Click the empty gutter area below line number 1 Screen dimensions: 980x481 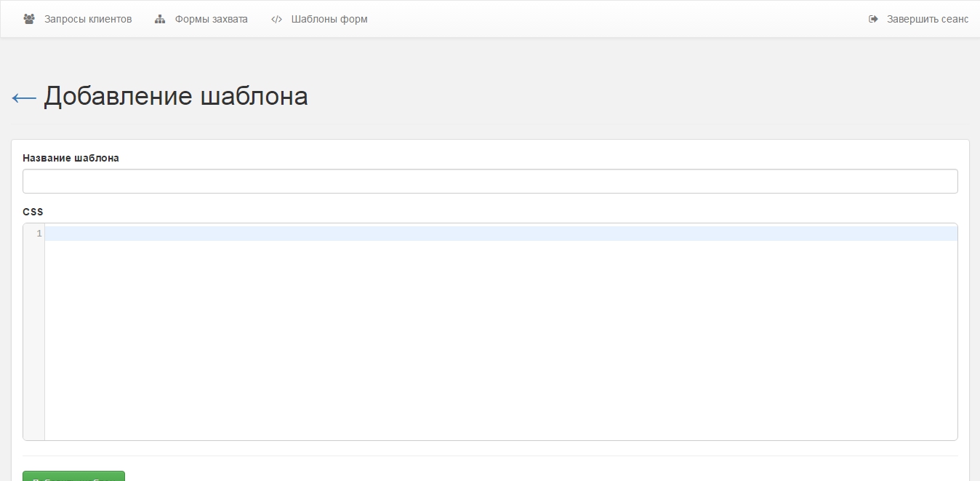tap(33, 342)
